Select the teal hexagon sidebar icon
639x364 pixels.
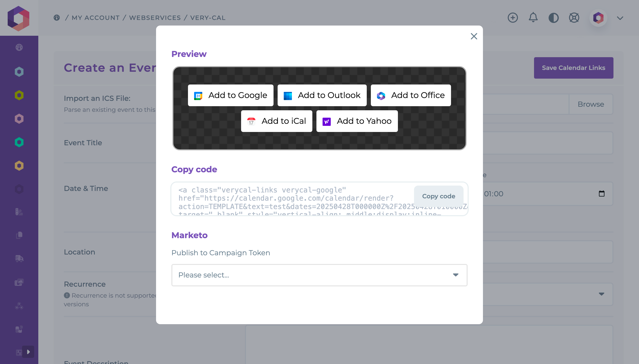pyautogui.click(x=19, y=142)
